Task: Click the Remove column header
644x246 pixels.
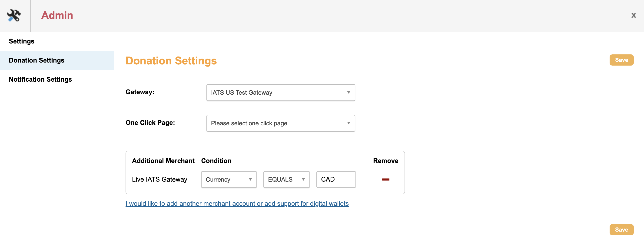Action: point(385,161)
